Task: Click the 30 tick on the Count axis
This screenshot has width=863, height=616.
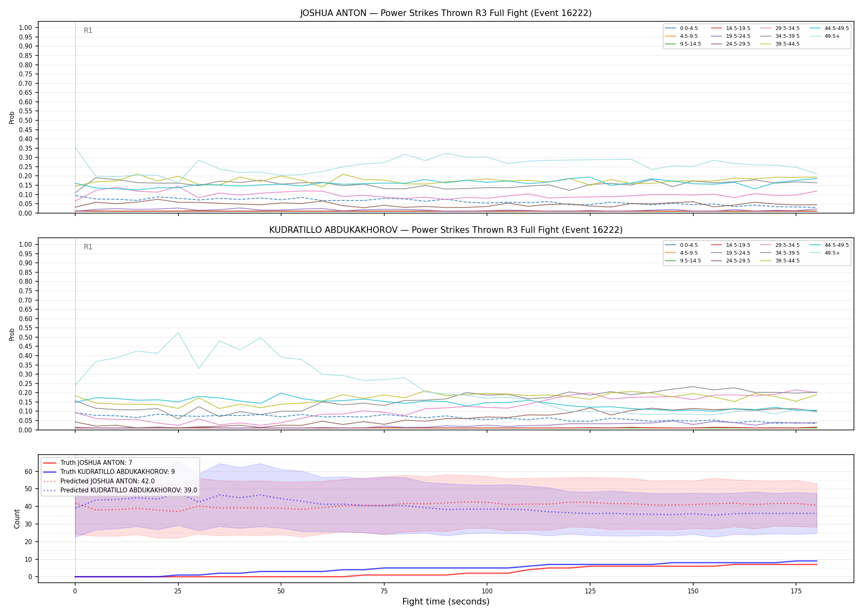Action: tap(28, 524)
